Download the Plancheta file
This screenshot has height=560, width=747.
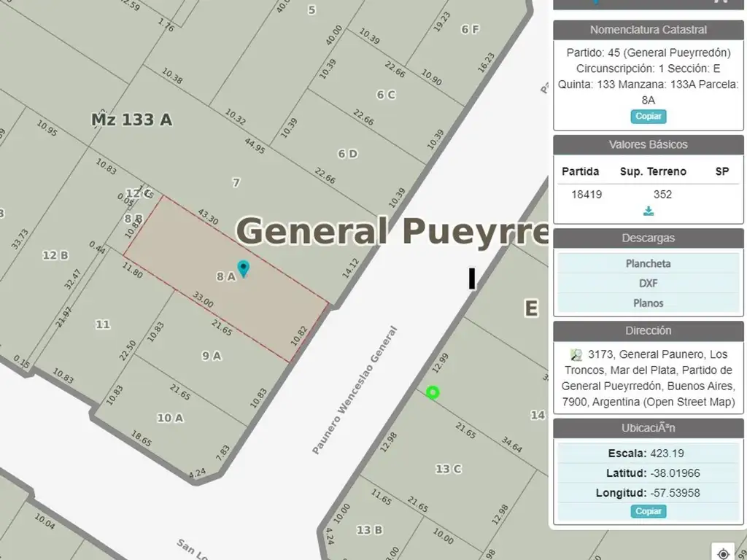point(648,263)
